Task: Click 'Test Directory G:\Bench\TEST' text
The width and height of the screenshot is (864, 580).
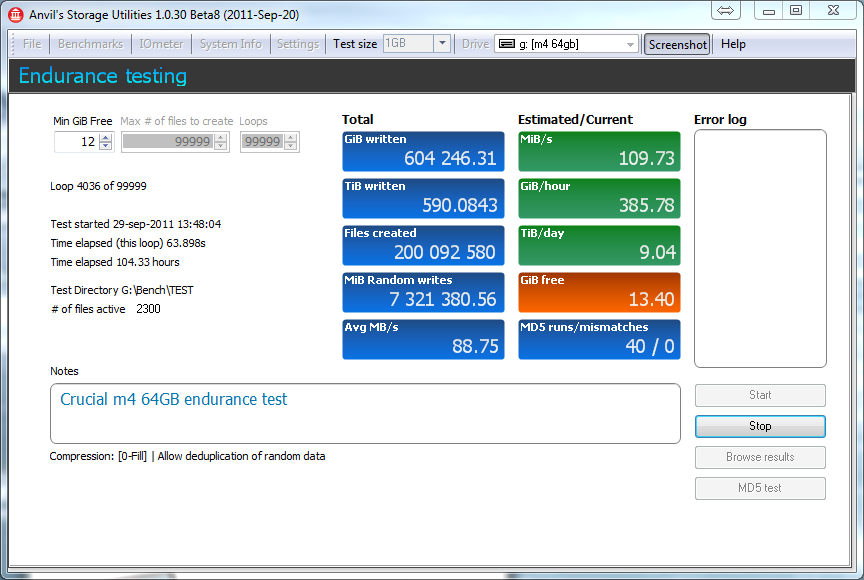Action: [122, 290]
